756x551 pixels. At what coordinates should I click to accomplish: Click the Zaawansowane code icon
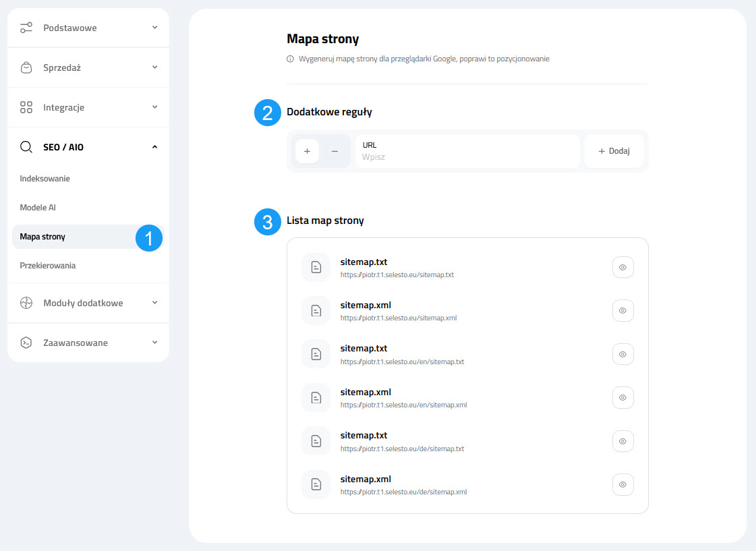click(26, 343)
